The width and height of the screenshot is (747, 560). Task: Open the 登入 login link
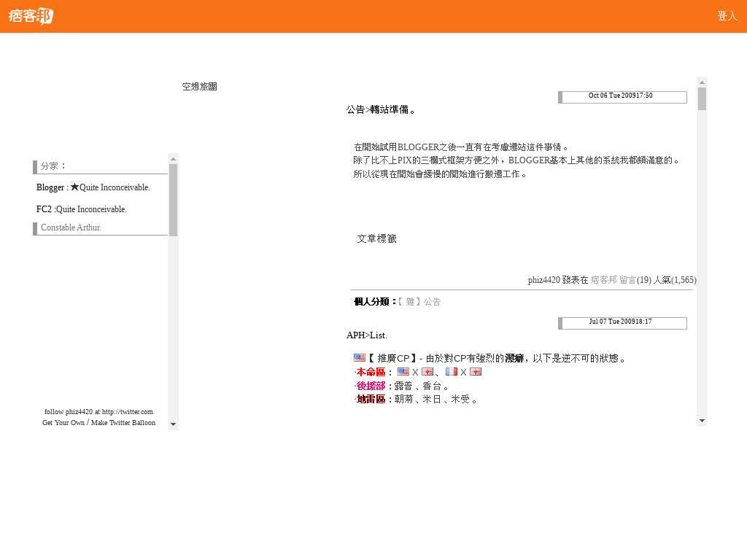click(x=727, y=16)
